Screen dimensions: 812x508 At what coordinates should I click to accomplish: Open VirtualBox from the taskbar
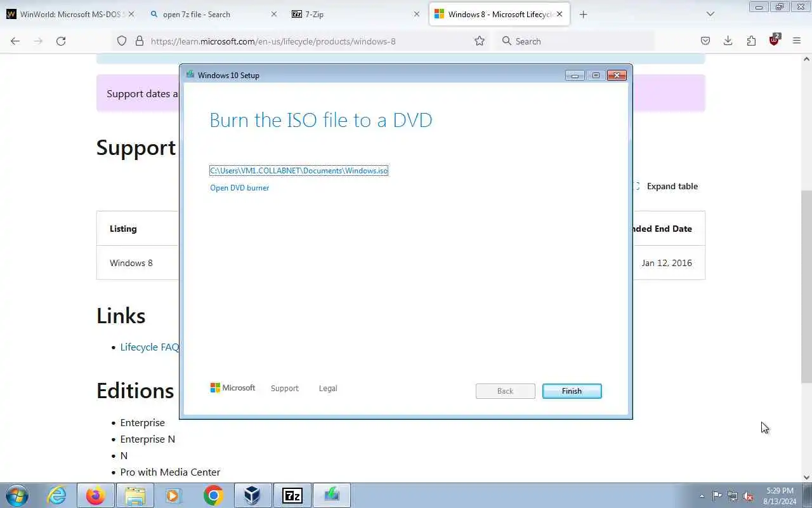(x=252, y=495)
